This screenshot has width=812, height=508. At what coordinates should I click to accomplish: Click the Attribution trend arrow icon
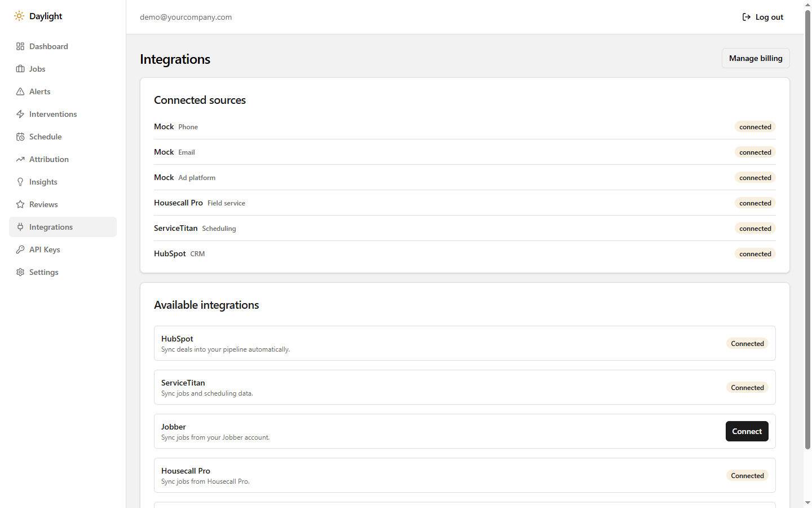point(20,159)
